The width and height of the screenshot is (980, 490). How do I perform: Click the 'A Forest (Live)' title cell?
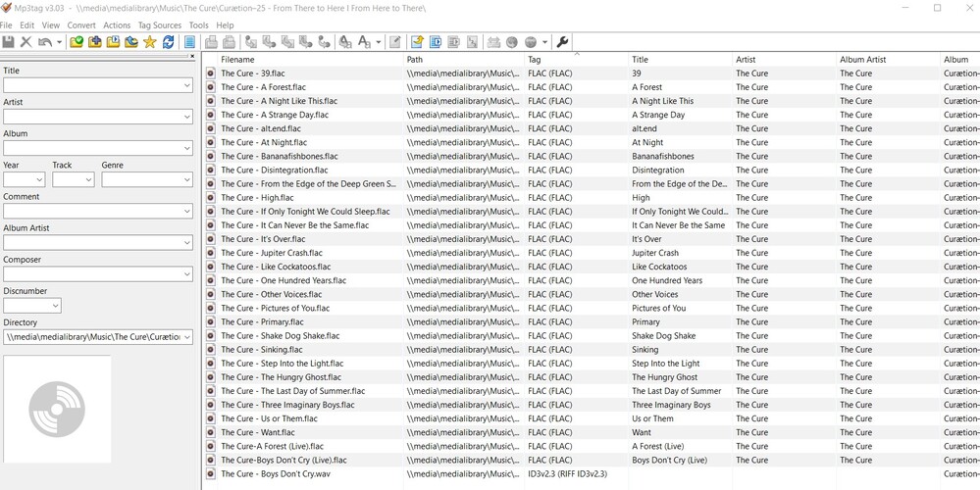(x=658, y=446)
